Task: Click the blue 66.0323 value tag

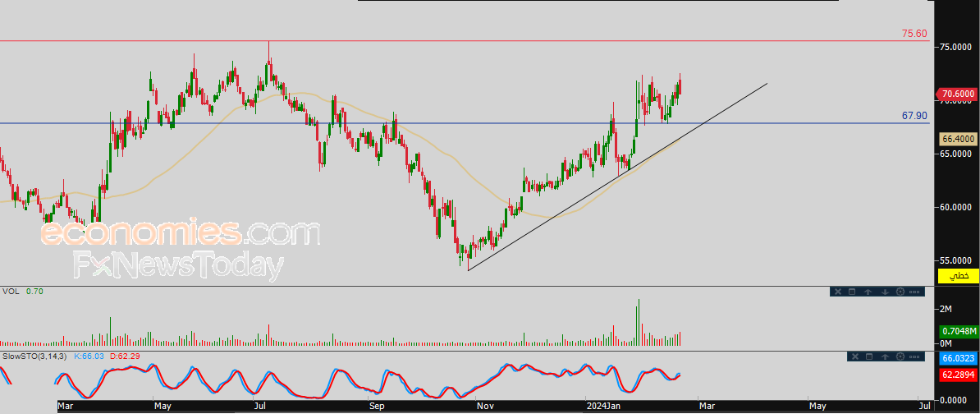Action: tap(958, 359)
